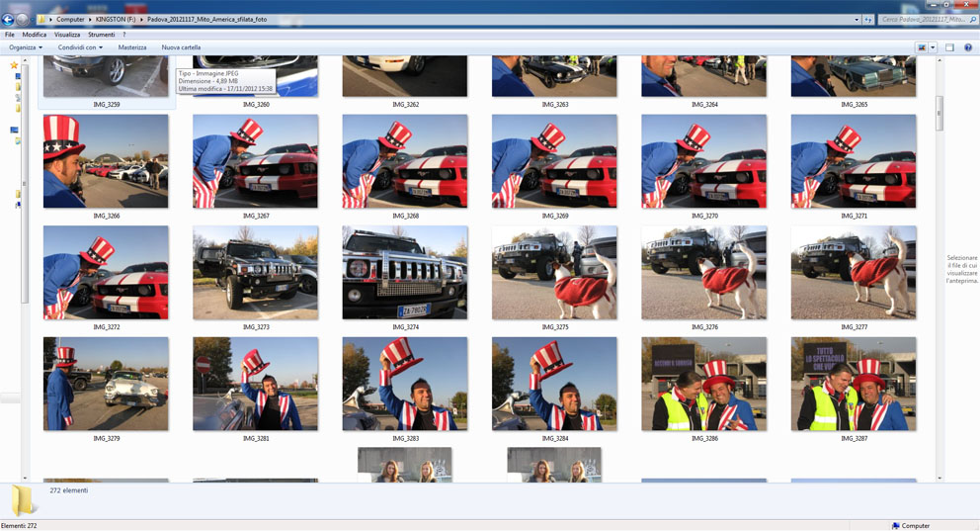
Task: Select thumbnail IMG_3259
Action: 106,76
